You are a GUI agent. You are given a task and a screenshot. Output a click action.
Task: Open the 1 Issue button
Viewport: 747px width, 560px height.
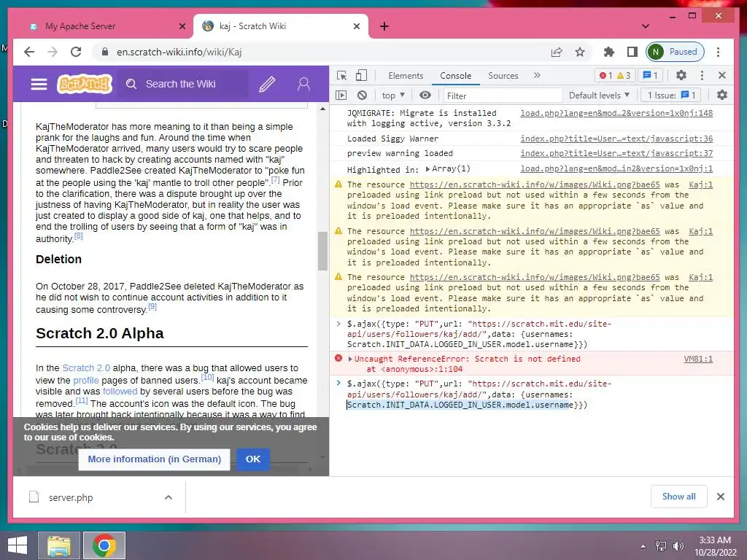tap(671, 96)
